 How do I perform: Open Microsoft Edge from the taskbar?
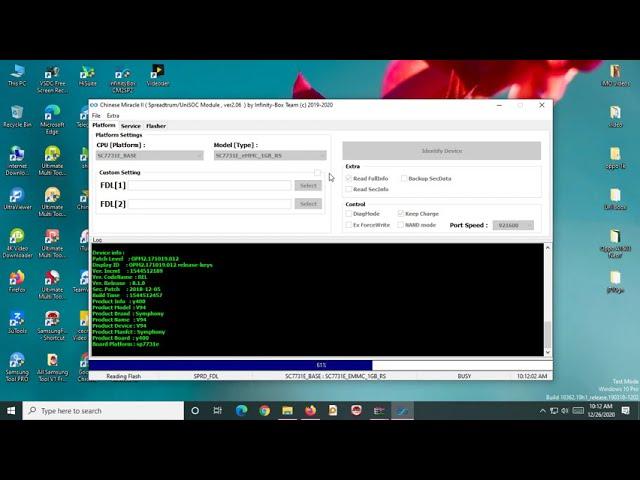pos(241,411)
